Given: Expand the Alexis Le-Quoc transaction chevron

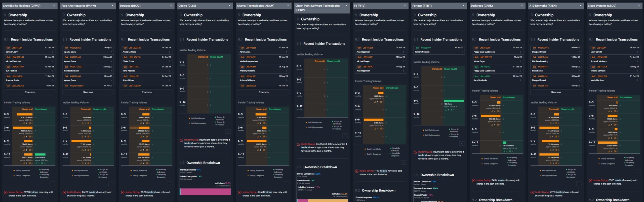Looking at the screenshot, I should [170, 52].
